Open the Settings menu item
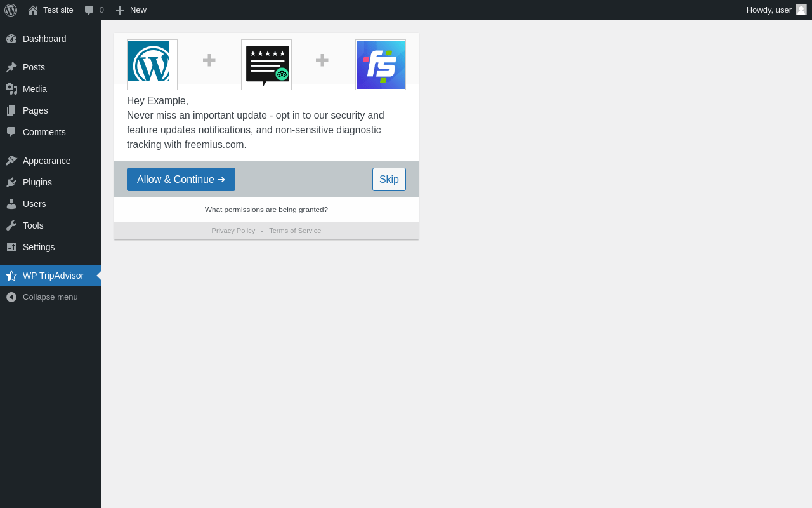Screen dimensions: 812x508 51,247
